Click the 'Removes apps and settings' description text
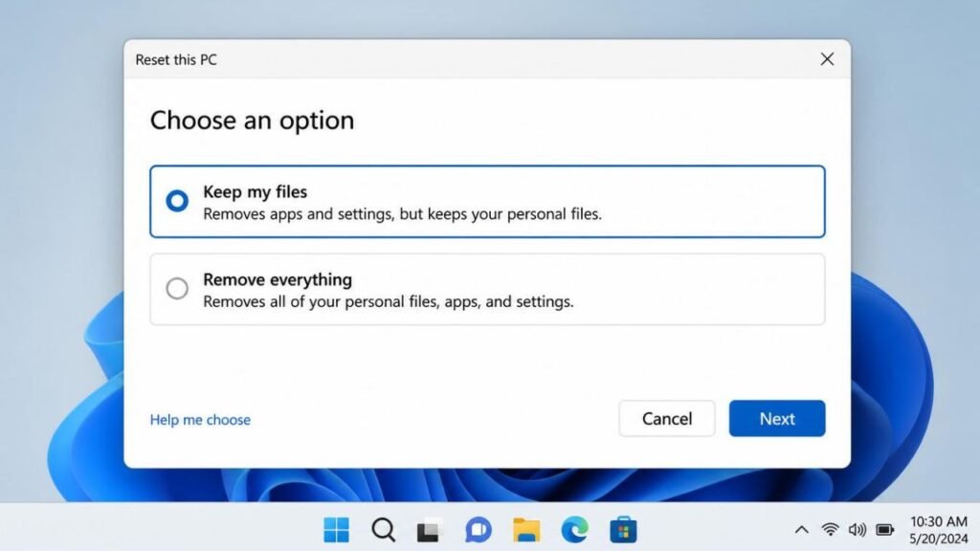The width and height of the screenshot is (980, 551). point(403,214)
